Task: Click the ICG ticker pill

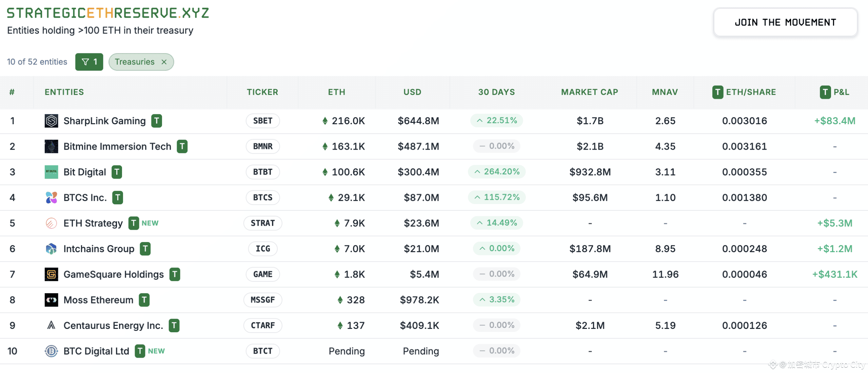Action: (x=263, y=249)
